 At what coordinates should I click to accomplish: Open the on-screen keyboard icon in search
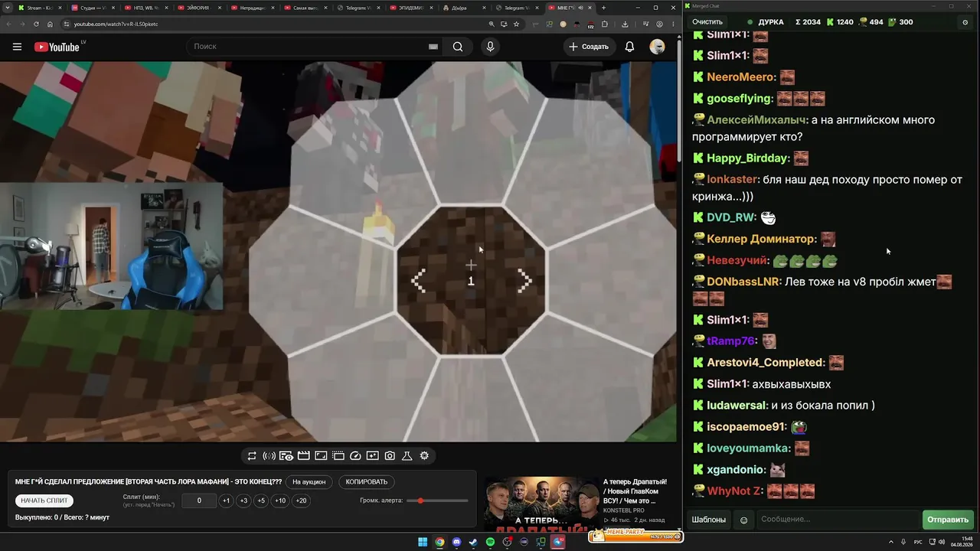coord(433,47)
